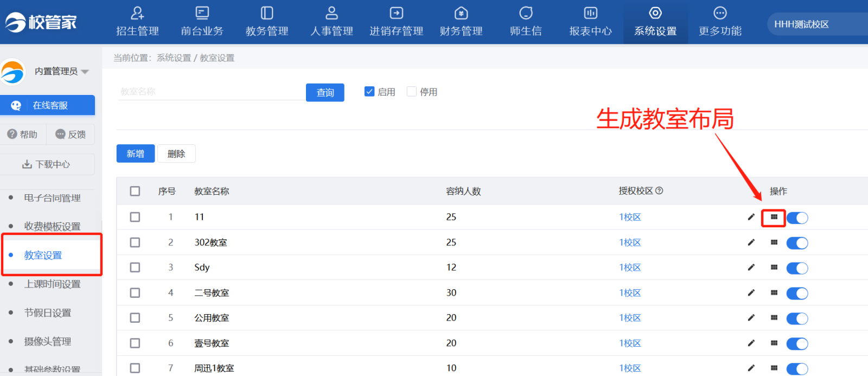868x376 pixels.
Task: Tick checkbox for classroom 11
Action: point(135,217)
